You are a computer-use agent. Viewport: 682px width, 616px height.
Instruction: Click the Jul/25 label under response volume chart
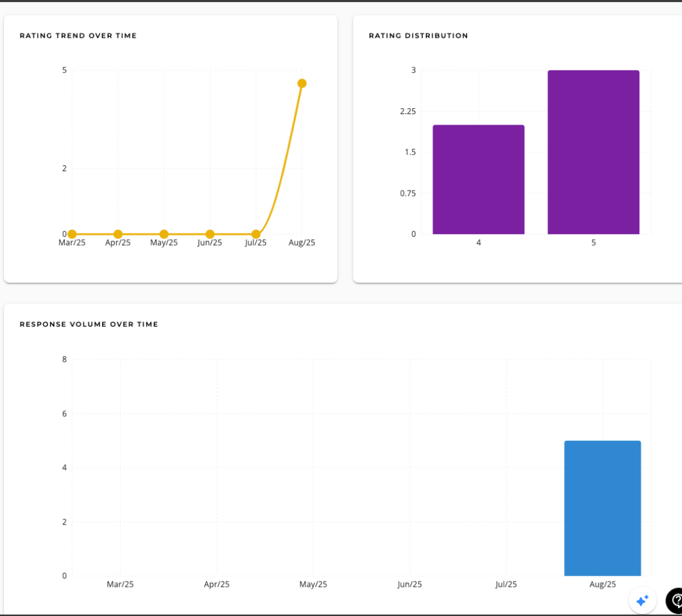pos(506,585)
